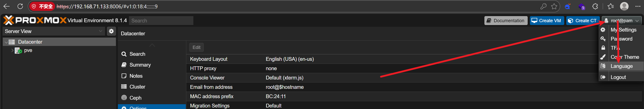The height and width of the screenshot is (109, 644).
Task: Click the Proxmox search input field
Action: 161,21
